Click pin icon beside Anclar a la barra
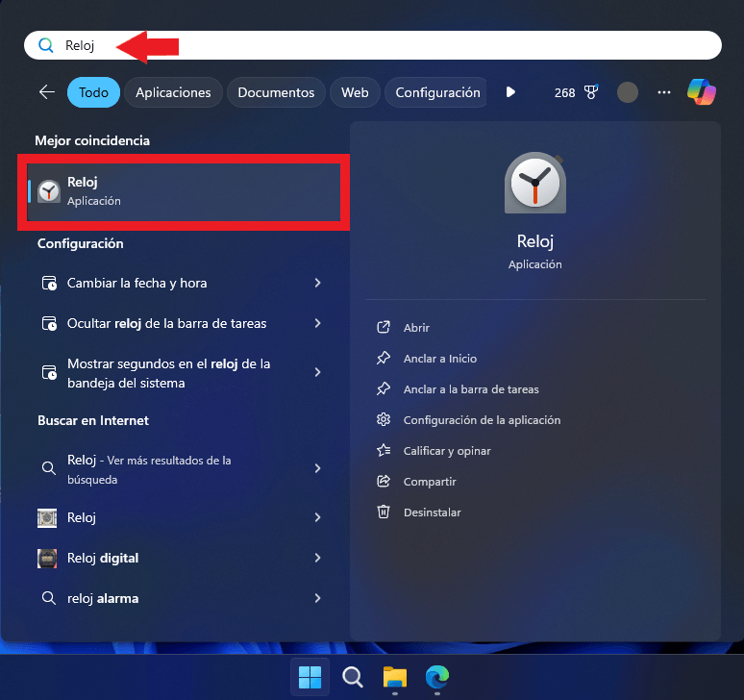Viewport: 744px width, 700px height. coord(384,389)
